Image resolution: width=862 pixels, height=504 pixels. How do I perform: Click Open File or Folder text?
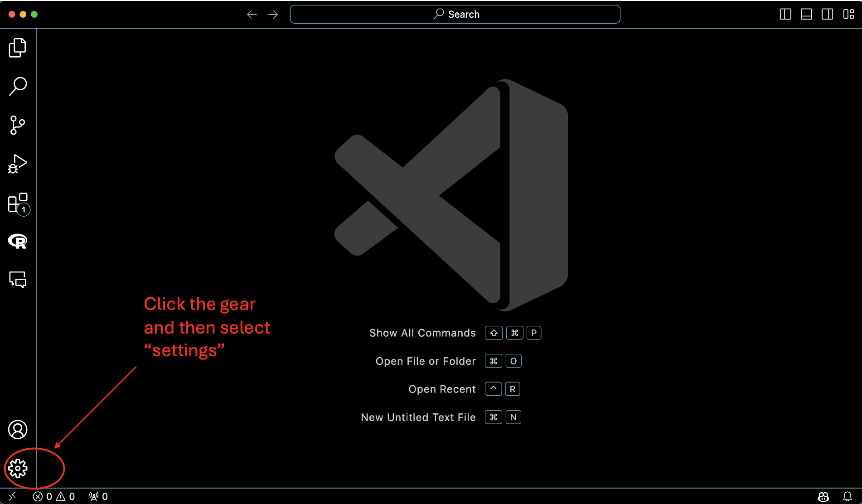426,361
